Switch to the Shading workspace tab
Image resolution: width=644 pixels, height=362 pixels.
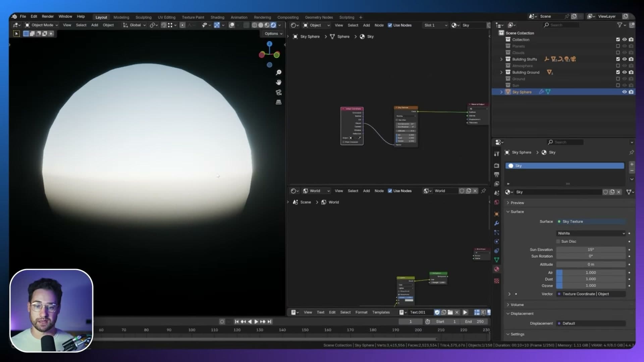[217, 17]
